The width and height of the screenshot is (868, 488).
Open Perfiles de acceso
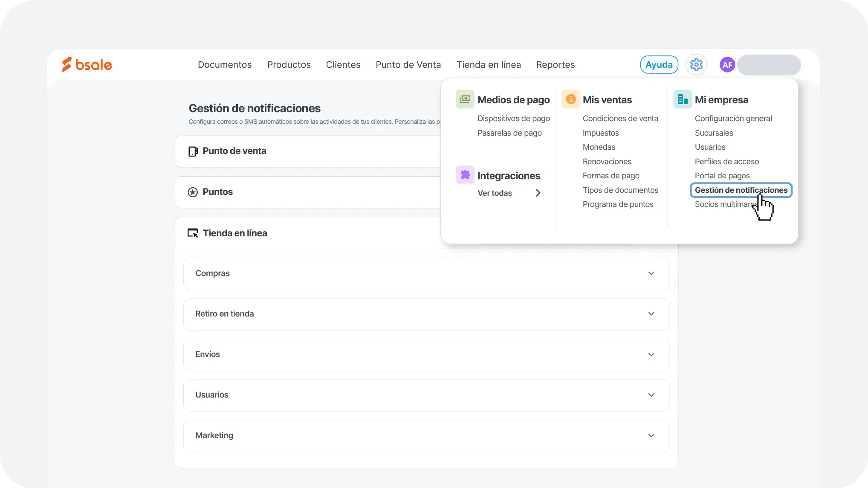point(727,162)
